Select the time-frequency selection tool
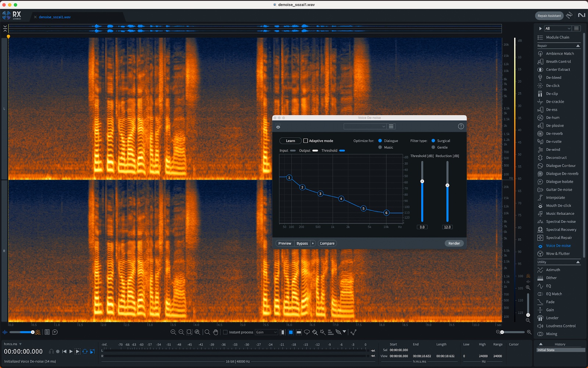Image resolution: width=588 pixels, height=368 pixels. tap(291, 332)
